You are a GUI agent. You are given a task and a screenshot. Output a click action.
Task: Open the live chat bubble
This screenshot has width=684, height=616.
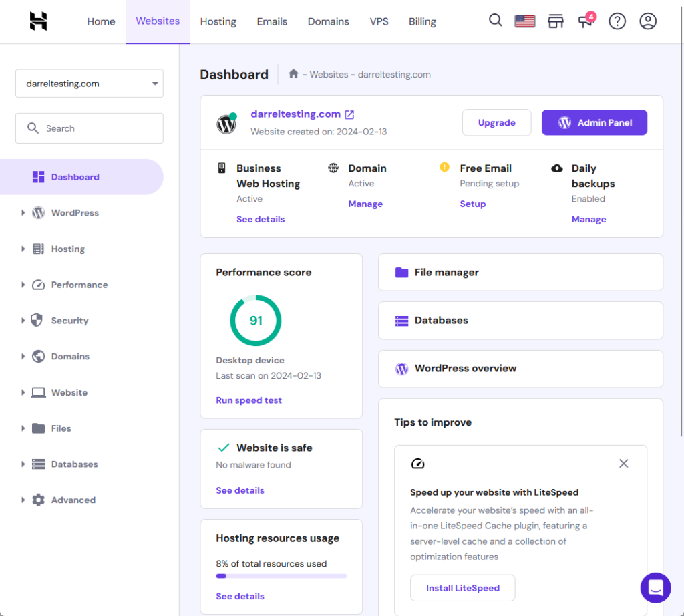[x=655, y=588]
